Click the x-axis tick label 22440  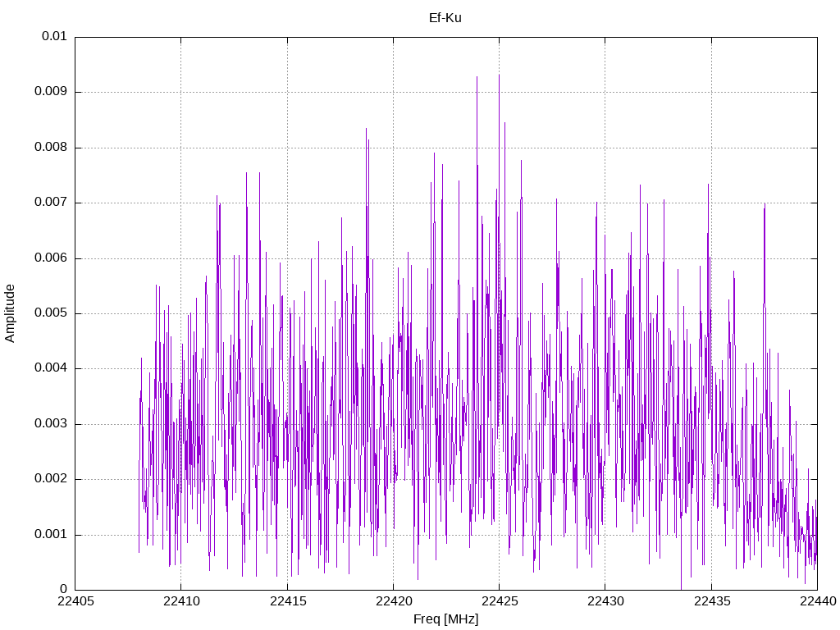(x=818, y=601)
